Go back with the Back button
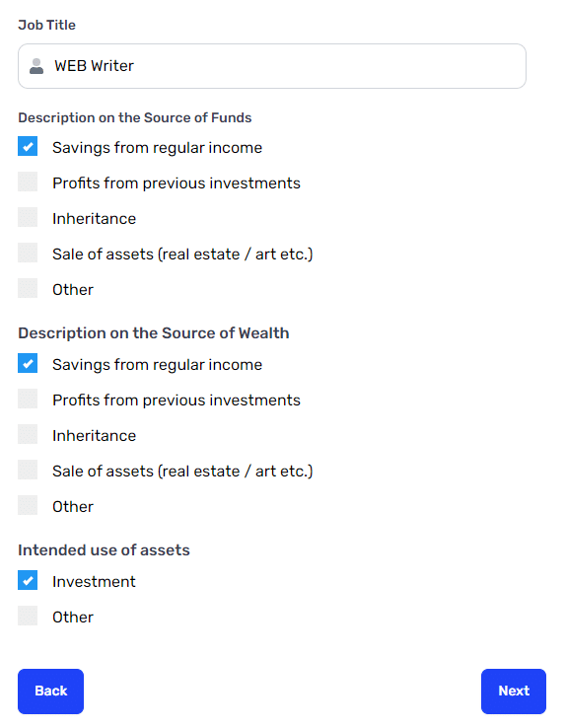Viewport: 565px width, 728px height. [50, 692]
